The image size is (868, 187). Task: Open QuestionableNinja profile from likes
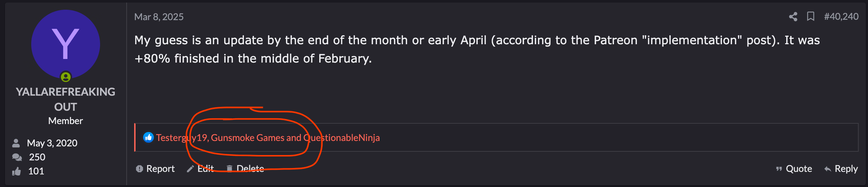pos(341,138)
